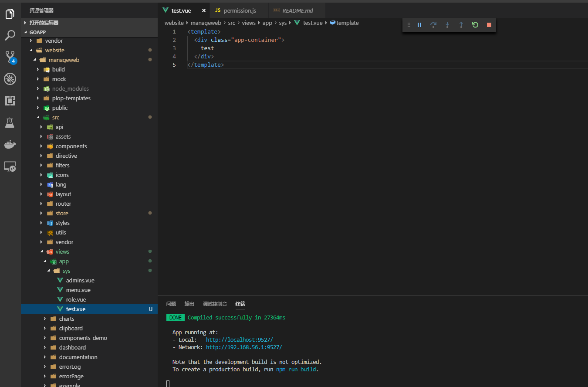588x387 pixels.
Task: Switch to the 调试控制台 panel tab
Action: (x=215, y=304)
